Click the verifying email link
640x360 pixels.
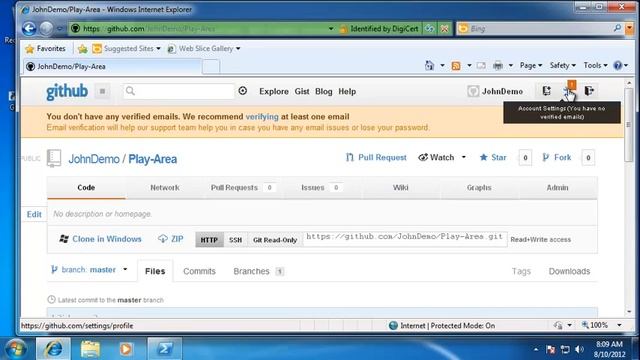coord(262,117)
